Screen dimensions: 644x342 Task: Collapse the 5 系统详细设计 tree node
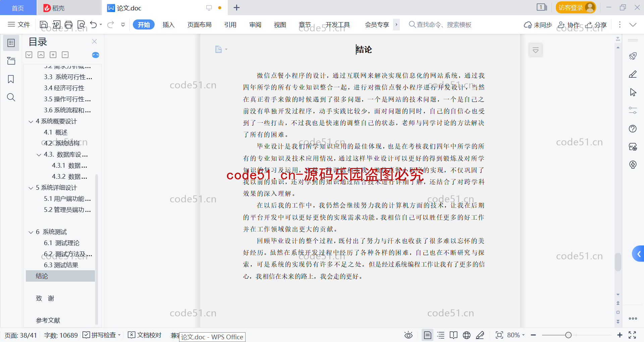(x=31, y=188)
